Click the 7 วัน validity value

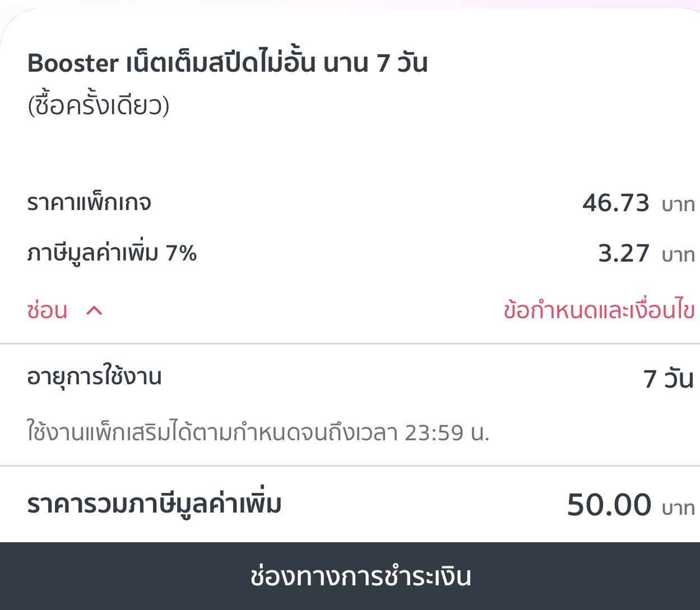click(667, 379)
